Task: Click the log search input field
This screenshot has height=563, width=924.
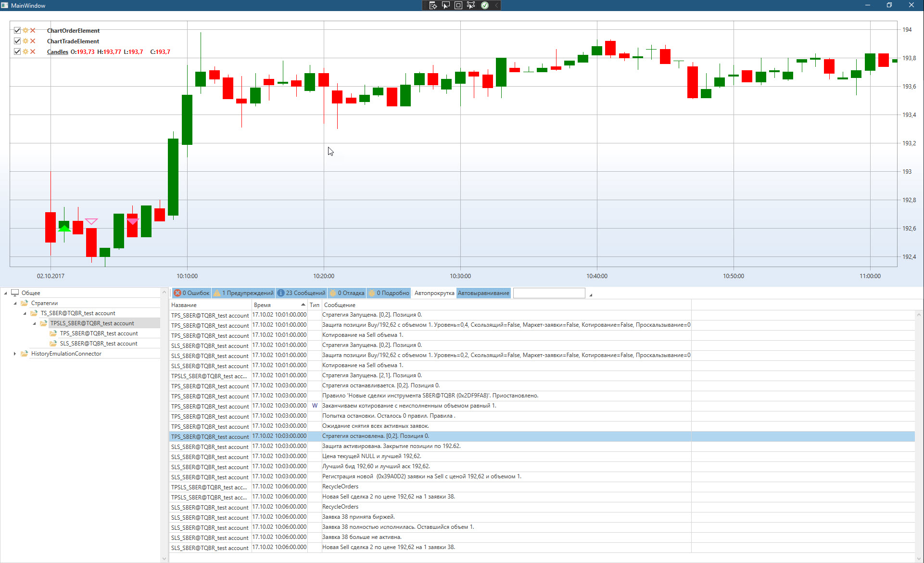Action: coord(549,293)
